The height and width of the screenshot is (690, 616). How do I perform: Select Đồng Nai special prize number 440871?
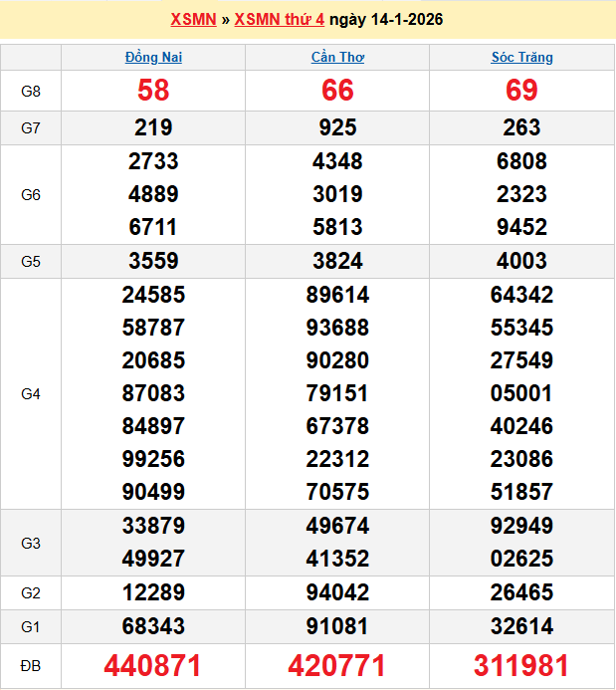[x=153, y=665]
